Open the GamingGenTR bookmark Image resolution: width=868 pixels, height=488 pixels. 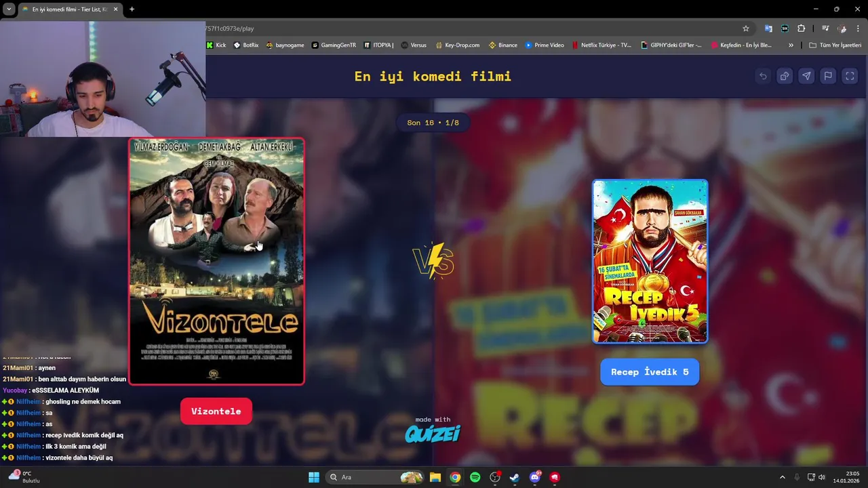click(334, 45)
